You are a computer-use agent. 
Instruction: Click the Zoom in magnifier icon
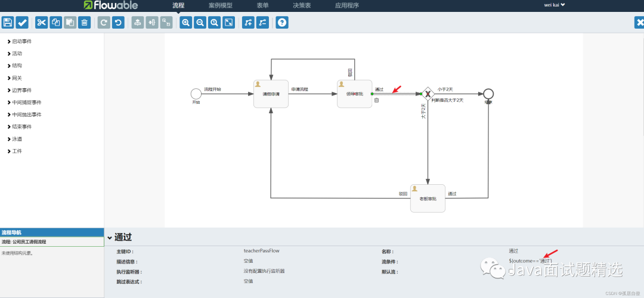coord(185,23)
